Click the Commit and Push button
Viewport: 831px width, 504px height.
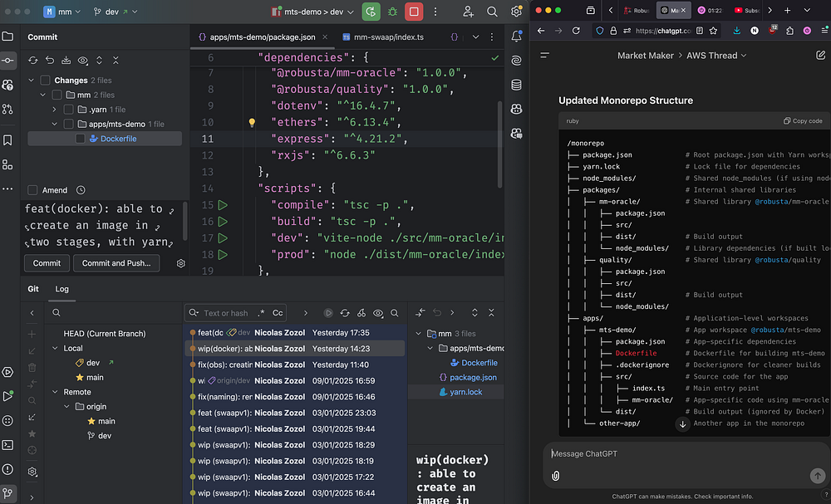pos(116,263)
